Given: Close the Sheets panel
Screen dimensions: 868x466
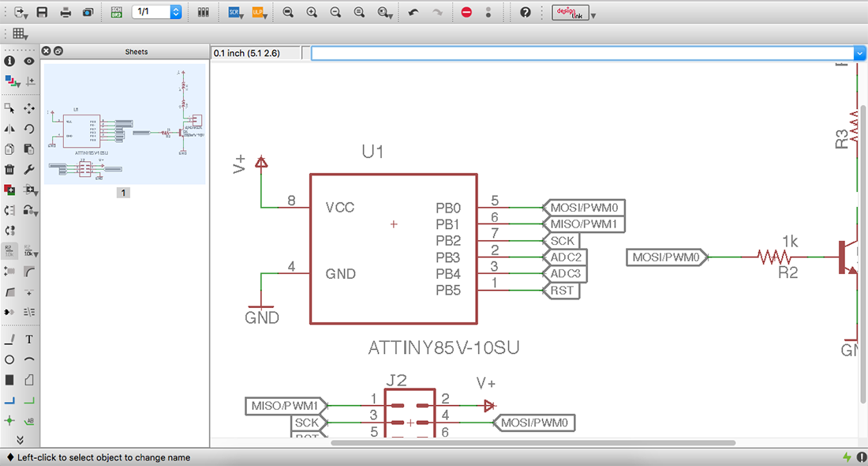Looking at the screenshot, I should (x=47, y=51).
